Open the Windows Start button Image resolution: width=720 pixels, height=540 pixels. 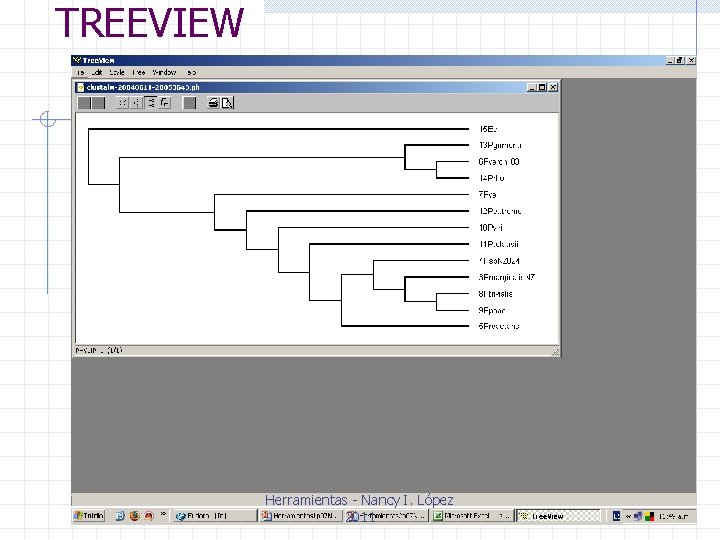[89, 516]
